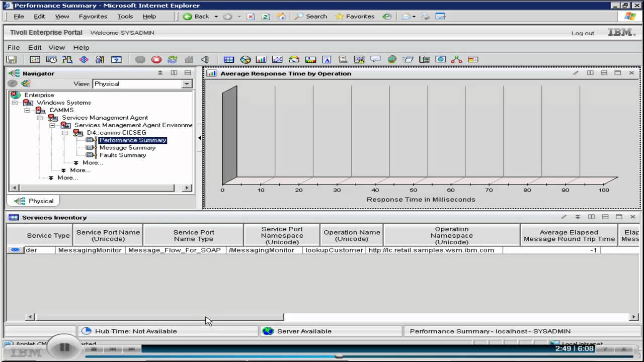Click the browser Search button

pyautogui.click(x=311, y=16)
